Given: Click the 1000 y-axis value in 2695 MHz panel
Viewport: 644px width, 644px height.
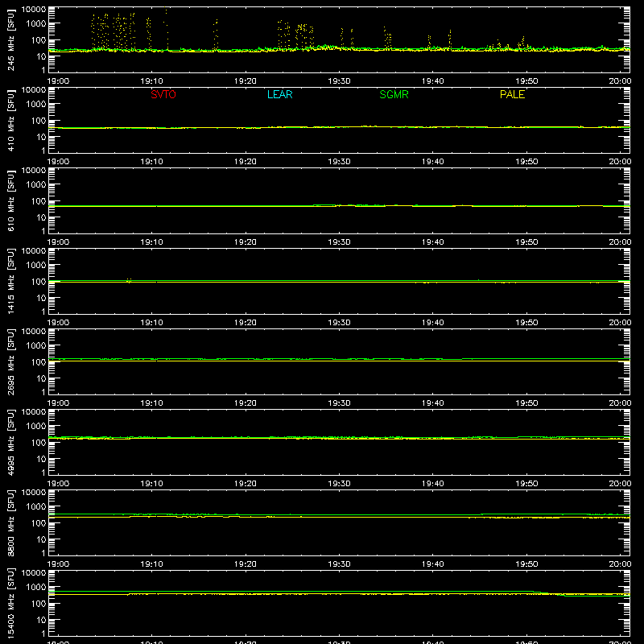Looking at the screenshot, I should (x=36, y=346).
